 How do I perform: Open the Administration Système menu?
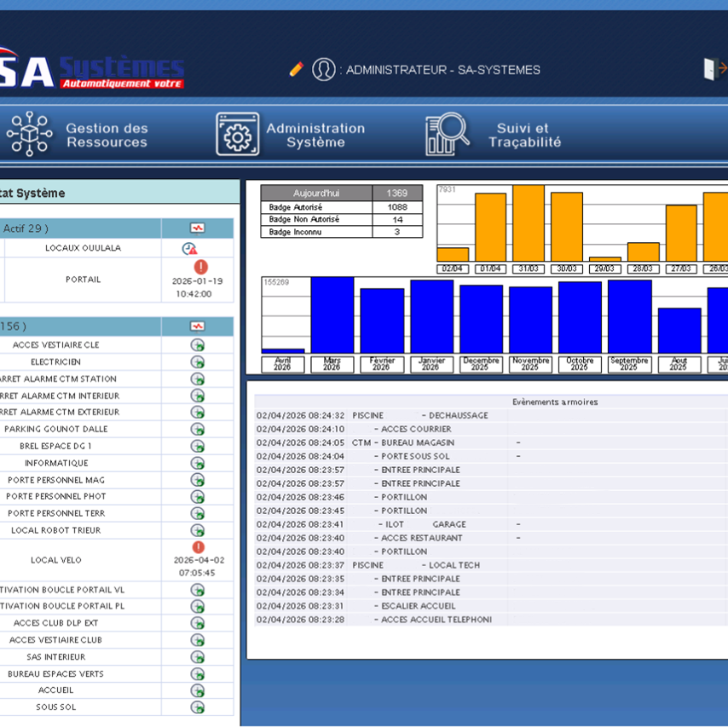(x=315, y=135)
